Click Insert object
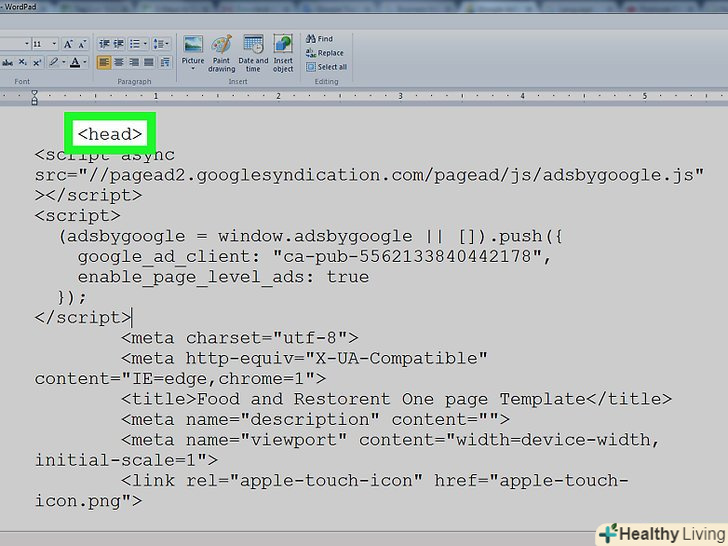 click(283, 53)
